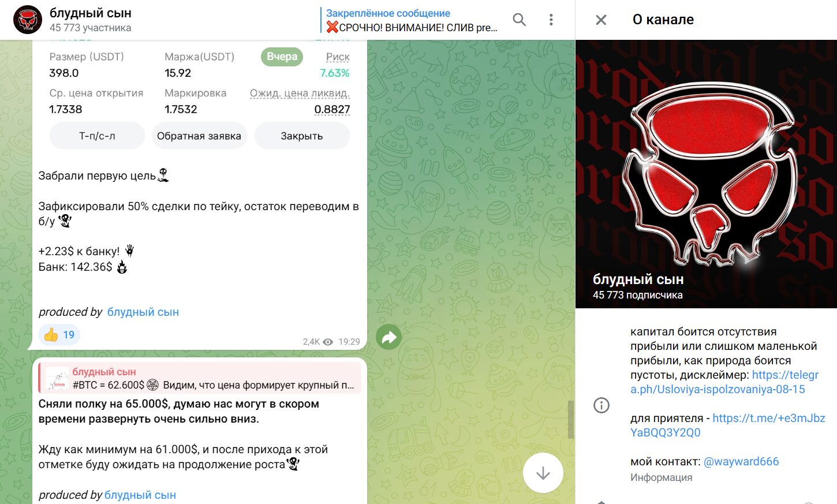Close the channel info panel

(601, 20)
